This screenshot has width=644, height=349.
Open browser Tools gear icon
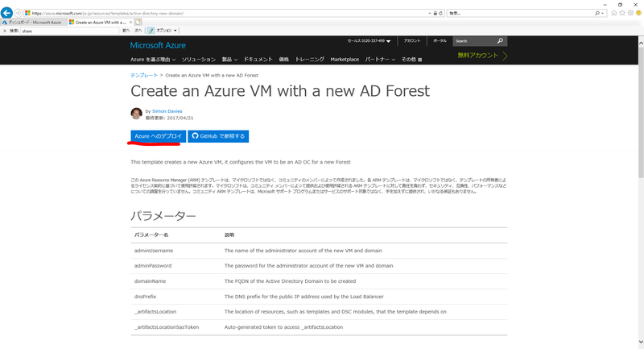click(630, 13)
